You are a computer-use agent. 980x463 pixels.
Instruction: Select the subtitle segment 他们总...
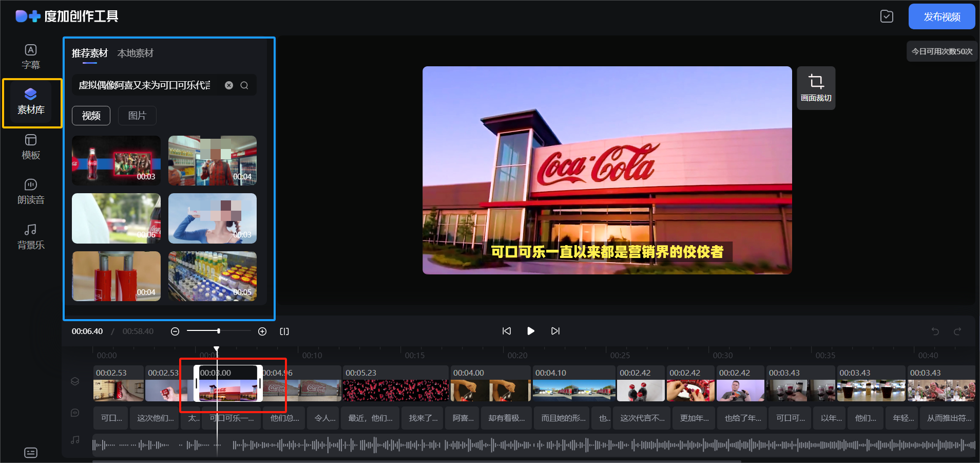pos(284,418)
